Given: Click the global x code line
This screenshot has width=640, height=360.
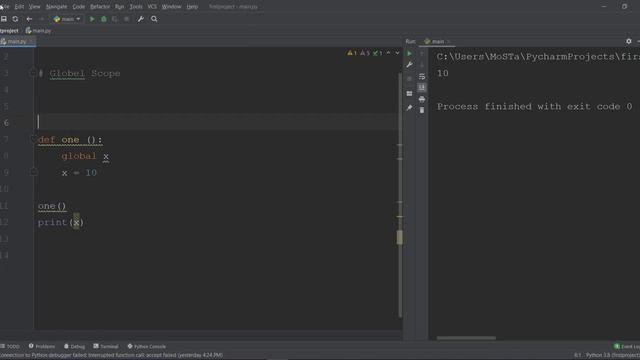Looking at the screenshot, I should pyautogui.click(x=85, y=156).
